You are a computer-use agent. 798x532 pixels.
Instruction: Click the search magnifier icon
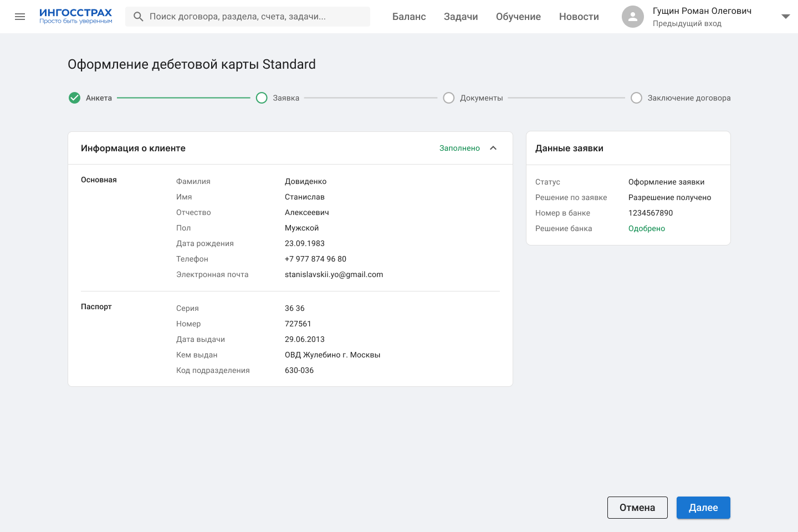(x=139, y=17)
